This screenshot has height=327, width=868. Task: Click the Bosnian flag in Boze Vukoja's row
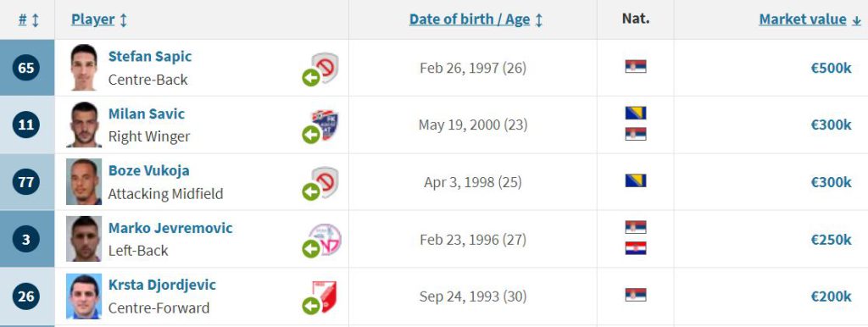tap(636, 180)
